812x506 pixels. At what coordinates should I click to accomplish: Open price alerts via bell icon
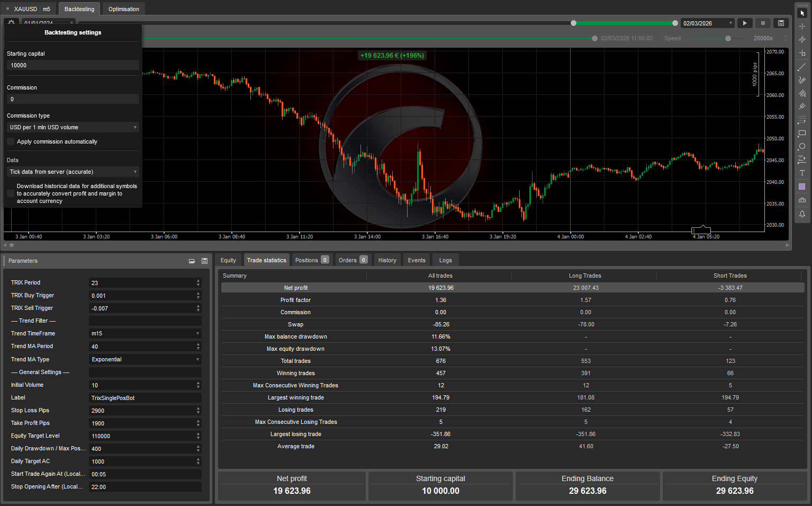[802, 214]
